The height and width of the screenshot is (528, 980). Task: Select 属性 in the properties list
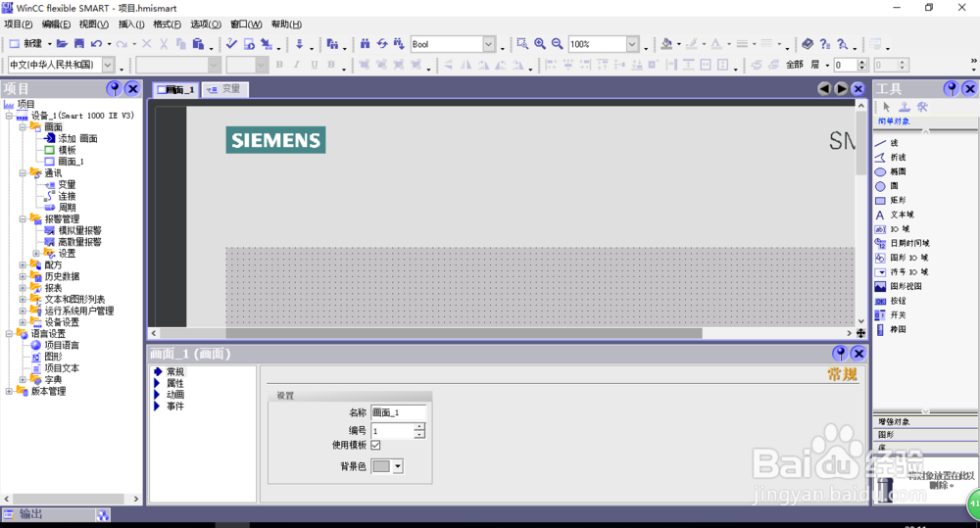175,383
